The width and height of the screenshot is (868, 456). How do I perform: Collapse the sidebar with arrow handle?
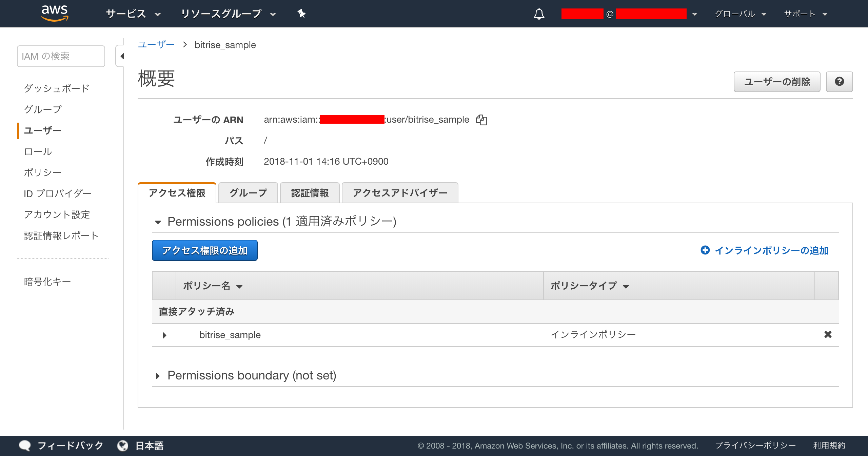[120, 56]
